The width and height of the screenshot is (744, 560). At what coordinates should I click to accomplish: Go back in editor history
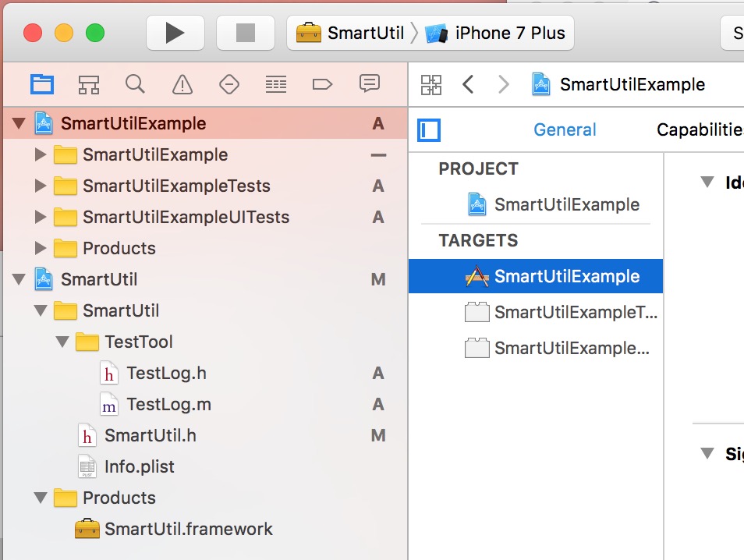[468, 84]
